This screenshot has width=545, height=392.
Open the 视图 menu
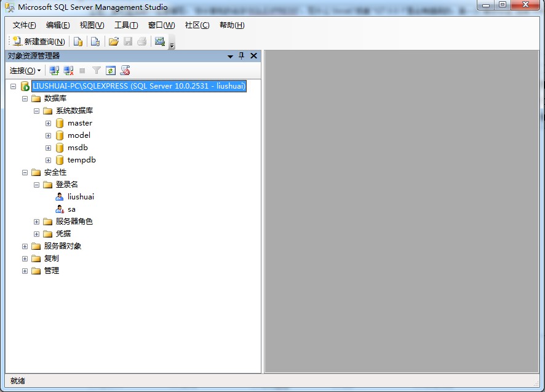[92, 25]
